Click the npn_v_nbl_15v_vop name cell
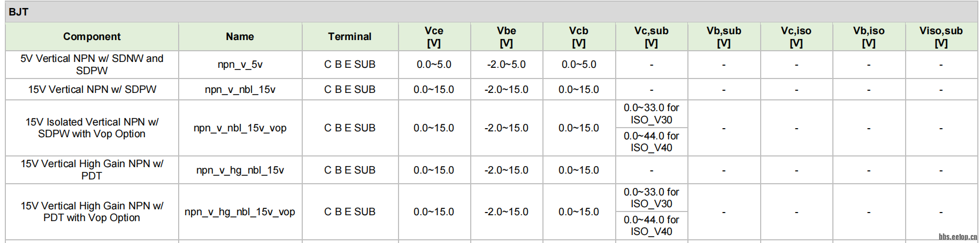This screenshot has height=243, width=980. [240, 128]
